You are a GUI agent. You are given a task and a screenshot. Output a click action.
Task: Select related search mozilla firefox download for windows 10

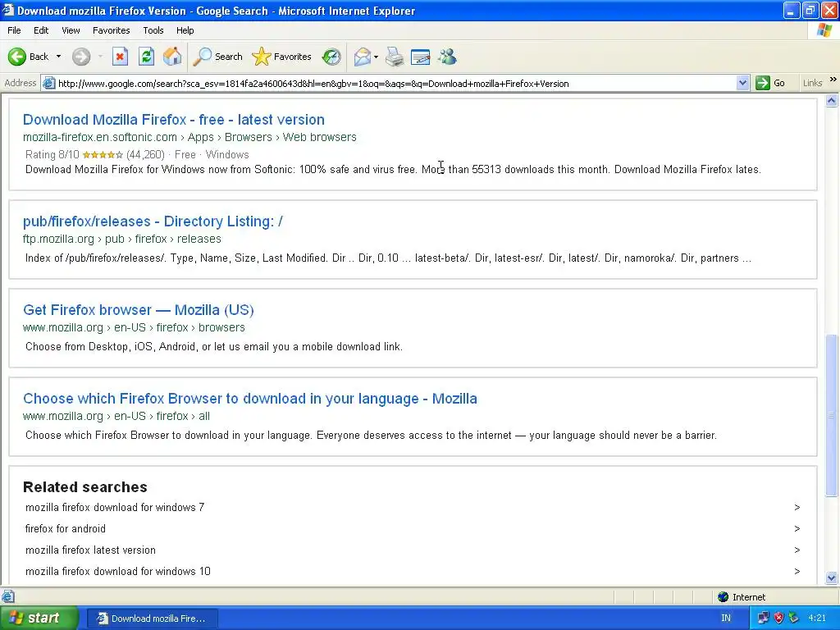118,572
